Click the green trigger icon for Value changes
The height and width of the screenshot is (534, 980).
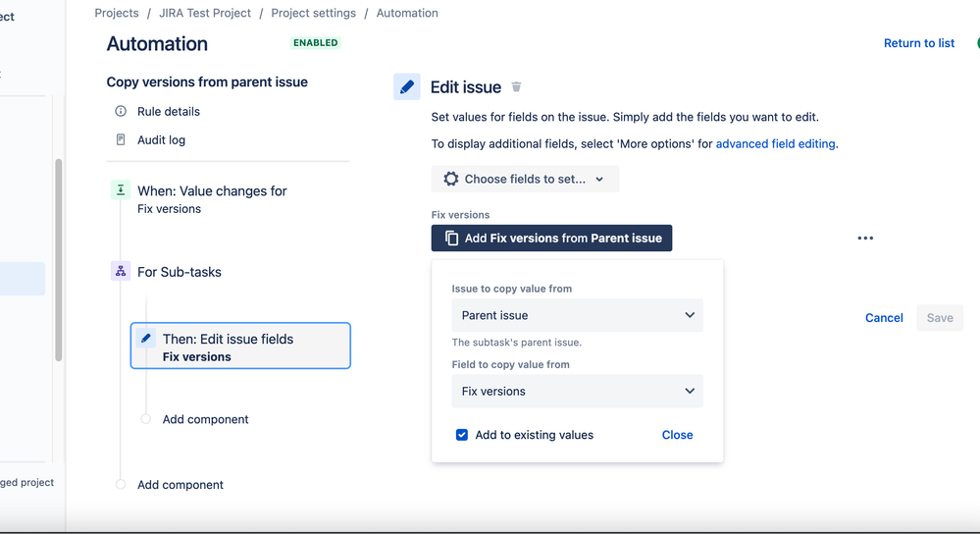121,190
